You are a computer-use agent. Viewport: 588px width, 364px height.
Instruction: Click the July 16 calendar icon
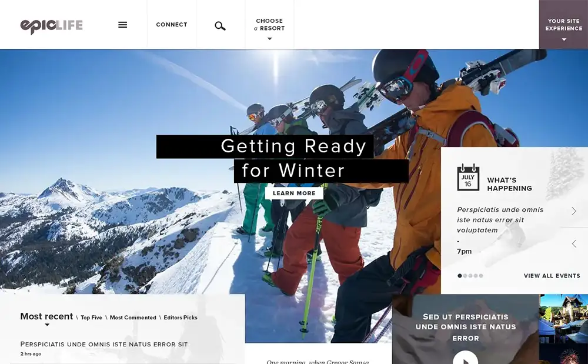(468, 178)
